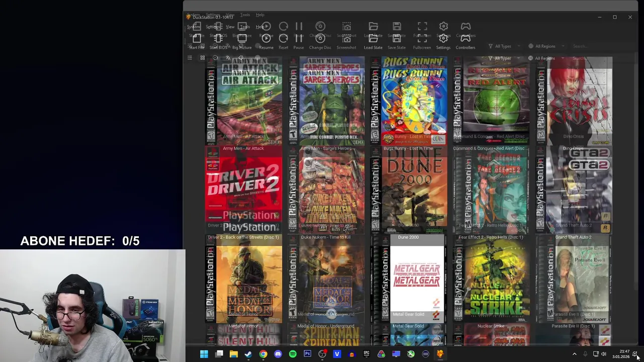This screenshot has height=362, width=644.
Task: Click the 'Grand Theft Auto 2' title label
Action: click(x=573, y=237)
